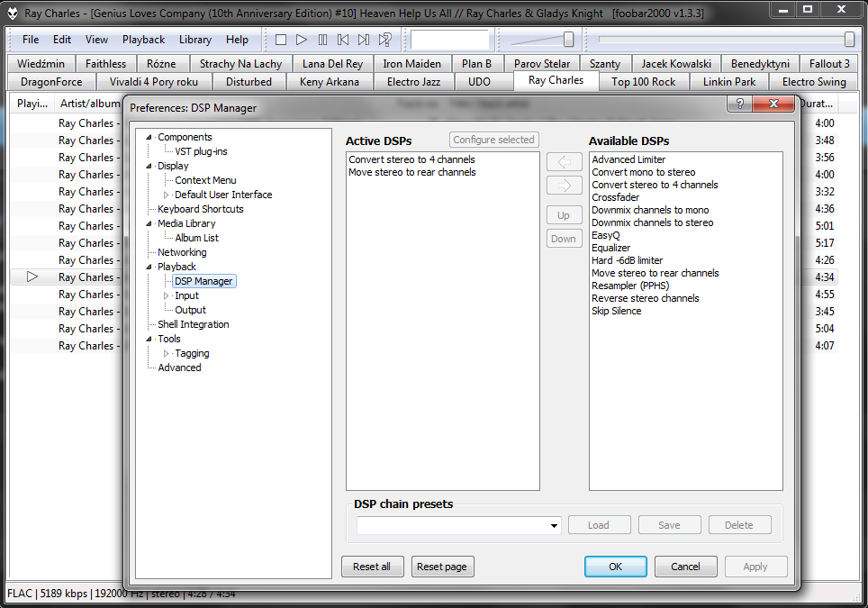Click the Preferences help question mark

[x=740, y=103]
